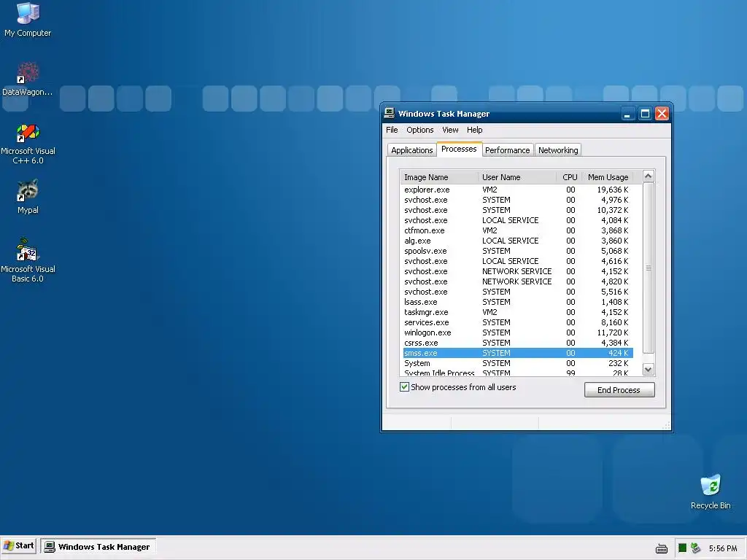Click Windows Task Manager taskbar button
Screen dimensions: 747x560
click(98, 547)
